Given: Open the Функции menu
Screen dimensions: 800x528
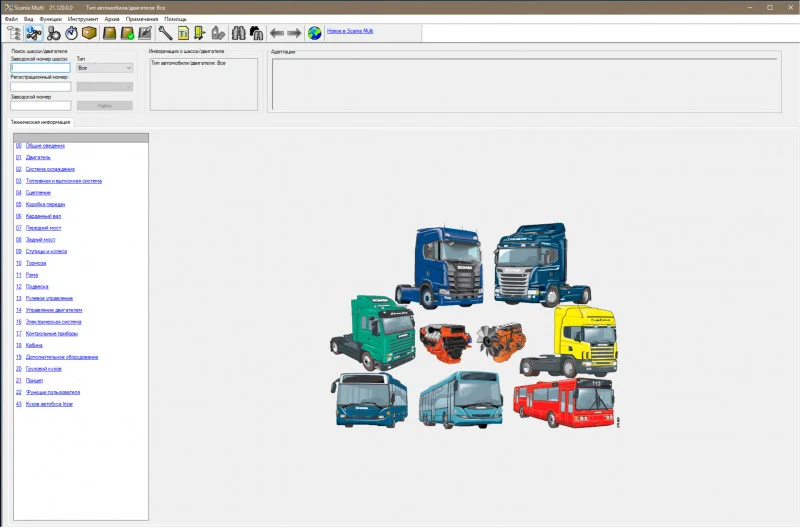Looking at the screenshot, I should tap(51, 19).
